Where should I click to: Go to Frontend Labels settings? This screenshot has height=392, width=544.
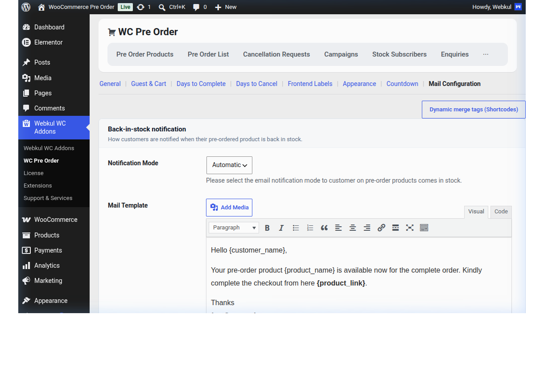pyautogui.click(x=310, y=84)
